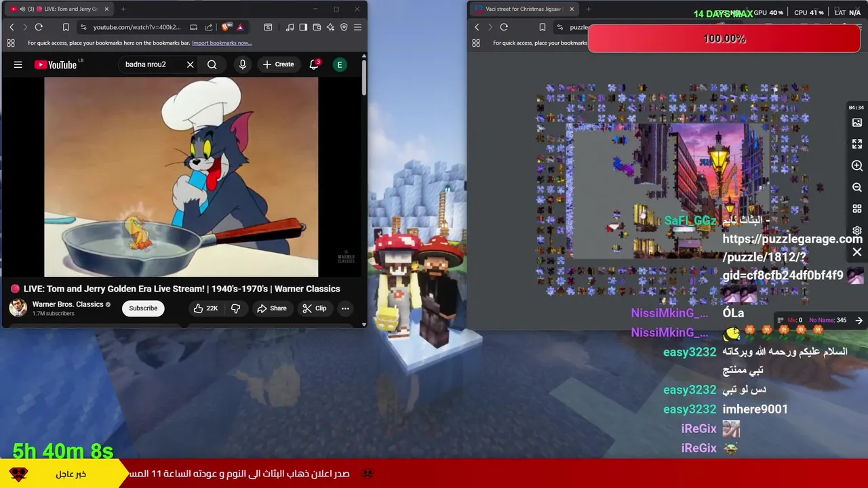Screen dimensions: 868x488
Task: Arrange puzzle pieces with the grid icon
Action: (x=857, y=209)
